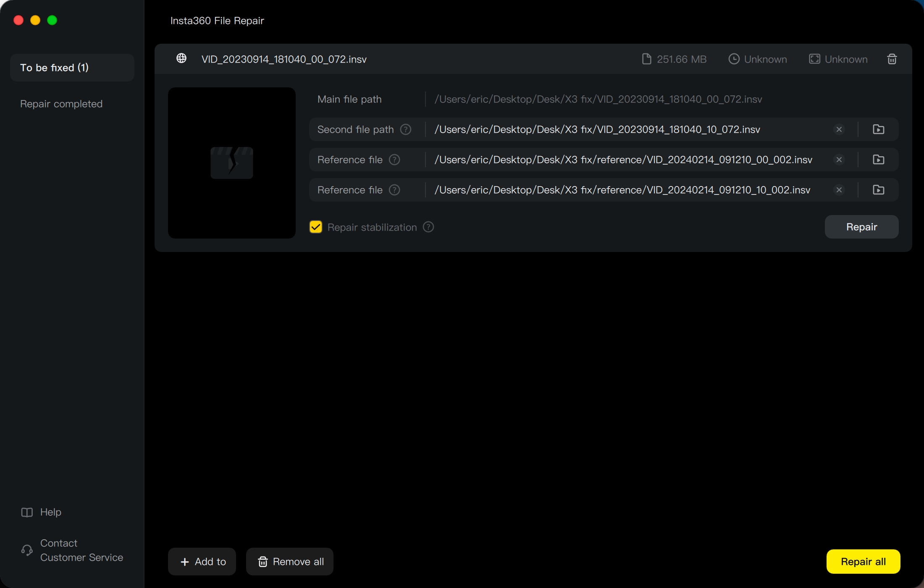Clear the 10_002 reference file path
This screenshot has width=924, height=588.
point(839,190)
